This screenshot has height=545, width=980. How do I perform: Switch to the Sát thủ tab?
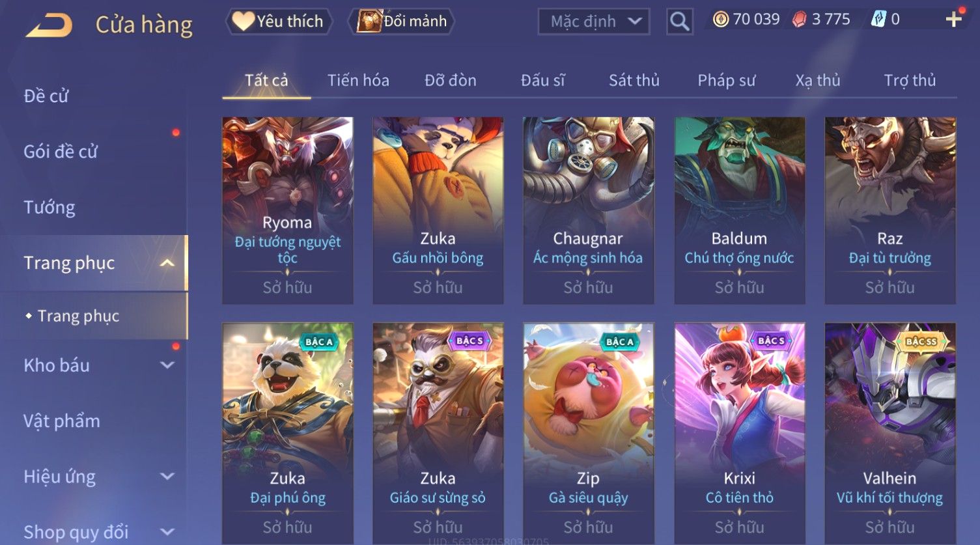[x=634, y=80]
